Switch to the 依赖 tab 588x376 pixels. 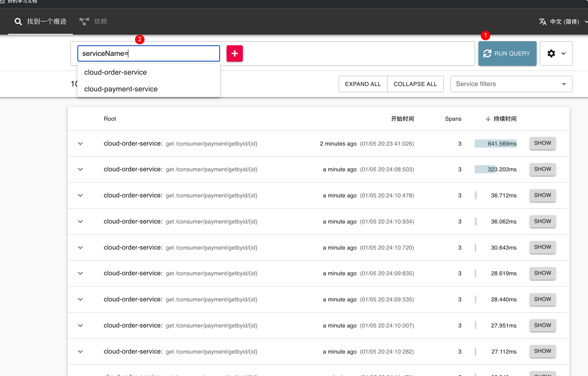(x=100, y=21)
